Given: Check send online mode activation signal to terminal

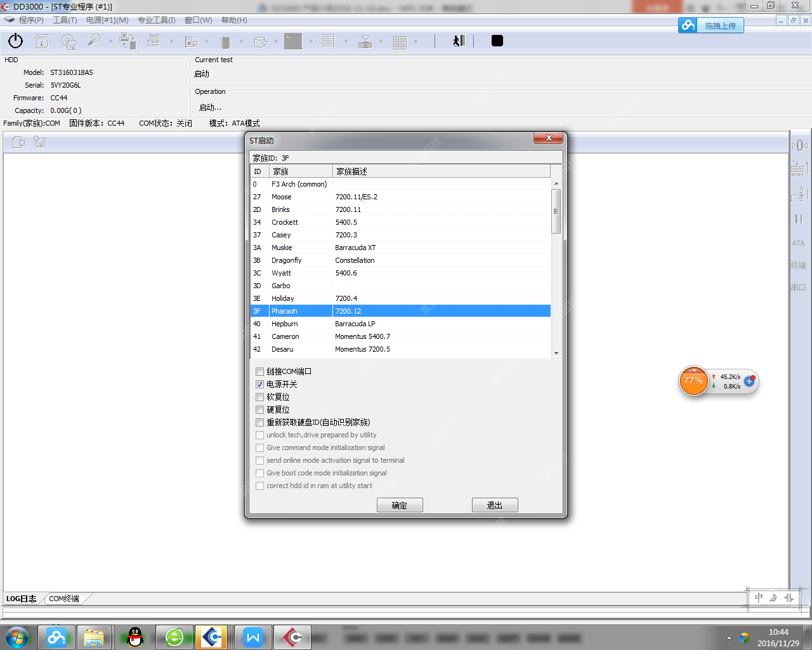Looking at the screenshot, I should [259, 460].
